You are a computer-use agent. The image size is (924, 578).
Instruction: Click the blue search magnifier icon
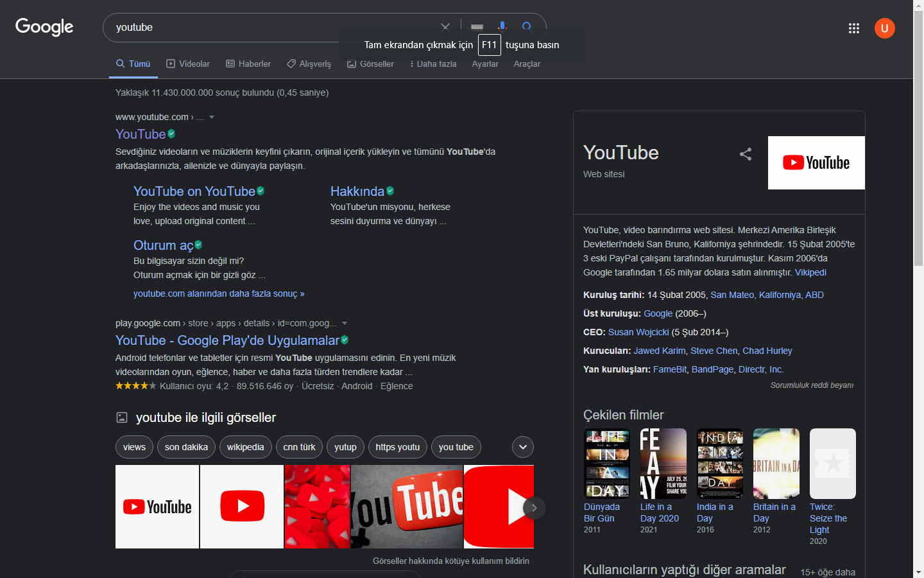click(x=527, y=27)
